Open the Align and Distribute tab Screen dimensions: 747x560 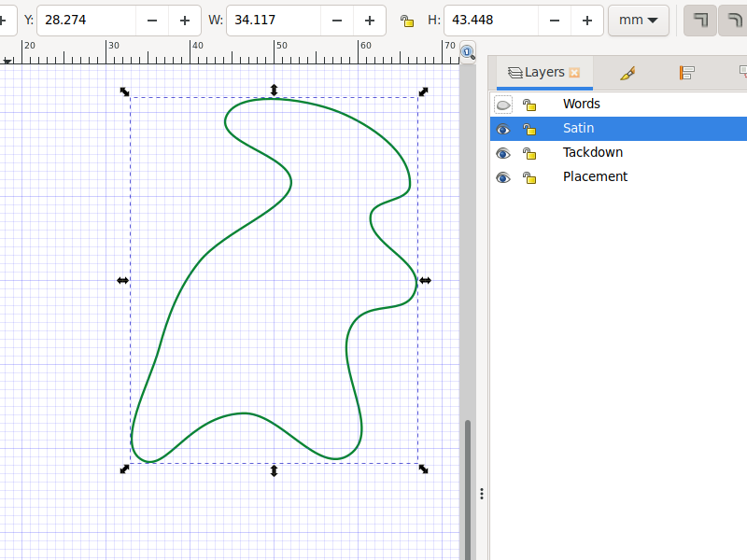686,73
